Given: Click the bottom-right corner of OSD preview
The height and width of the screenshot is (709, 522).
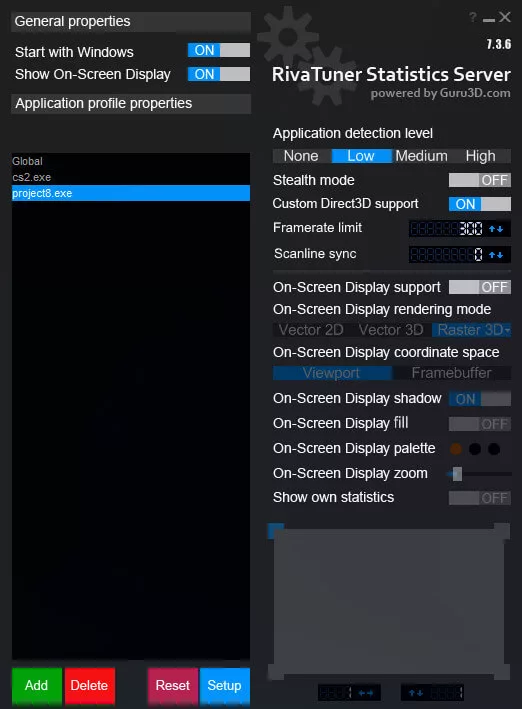Looking at the screenshot, I should [502, 672].
